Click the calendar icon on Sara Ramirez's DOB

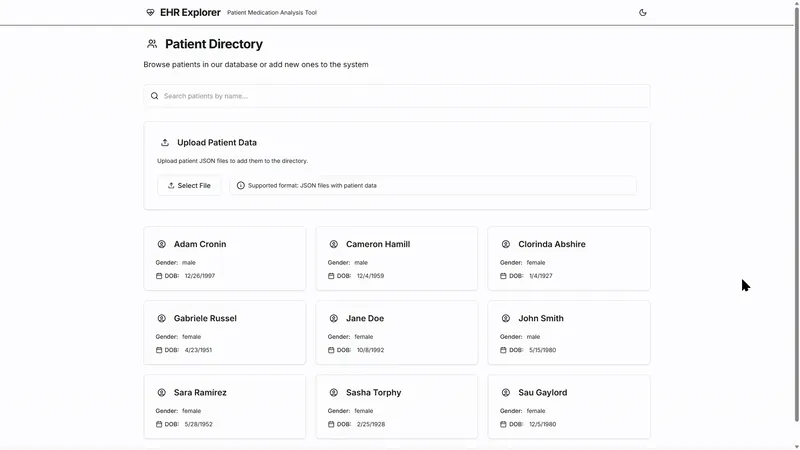(x=159, y=424)
